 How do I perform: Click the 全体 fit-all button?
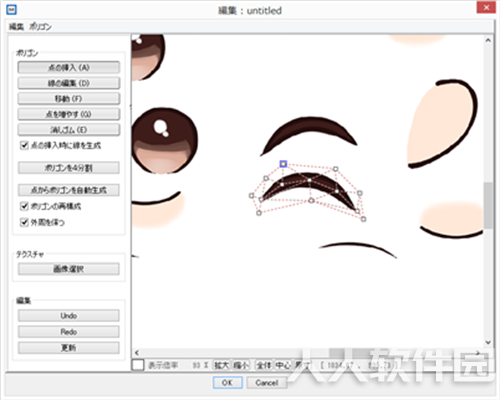click(264, 365)
